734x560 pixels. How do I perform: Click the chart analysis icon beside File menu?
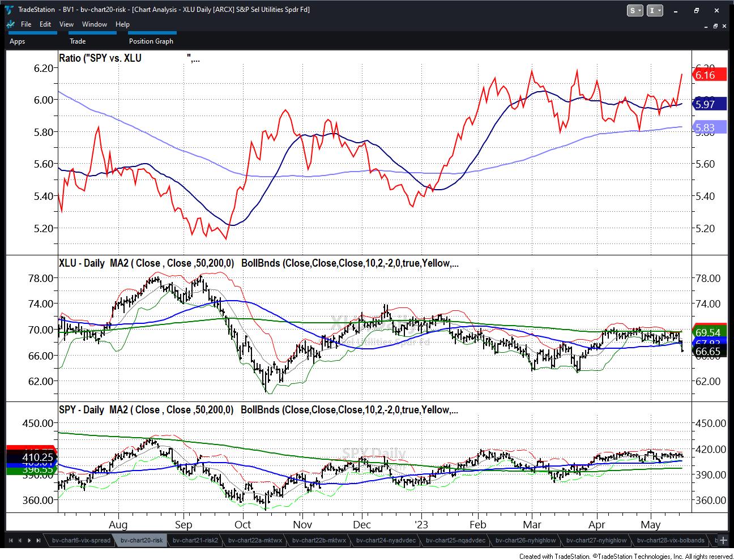10,24
